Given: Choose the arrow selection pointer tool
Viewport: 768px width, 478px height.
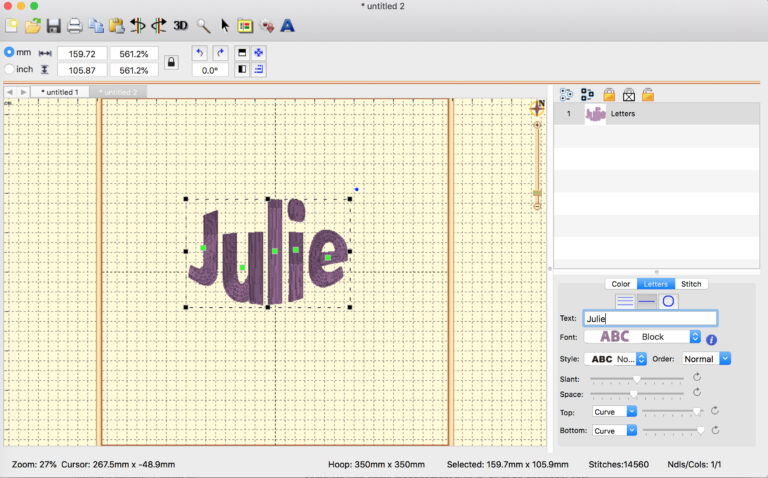Looking at the screenshot, I should pos(225,25).
